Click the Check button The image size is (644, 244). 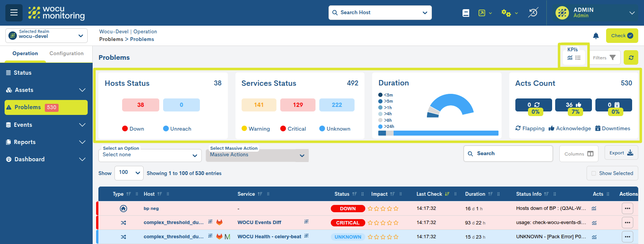click(x=621, y=36)
